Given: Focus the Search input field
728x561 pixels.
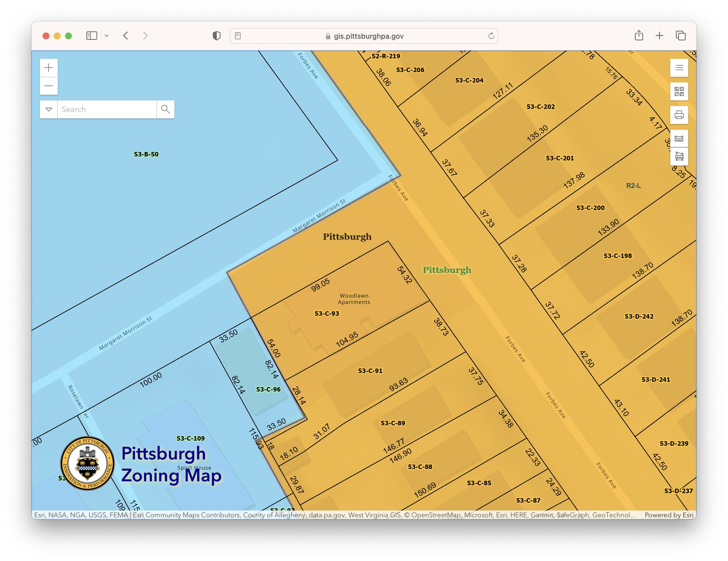Looking at the screenshot, I should [x=107, y=109].
